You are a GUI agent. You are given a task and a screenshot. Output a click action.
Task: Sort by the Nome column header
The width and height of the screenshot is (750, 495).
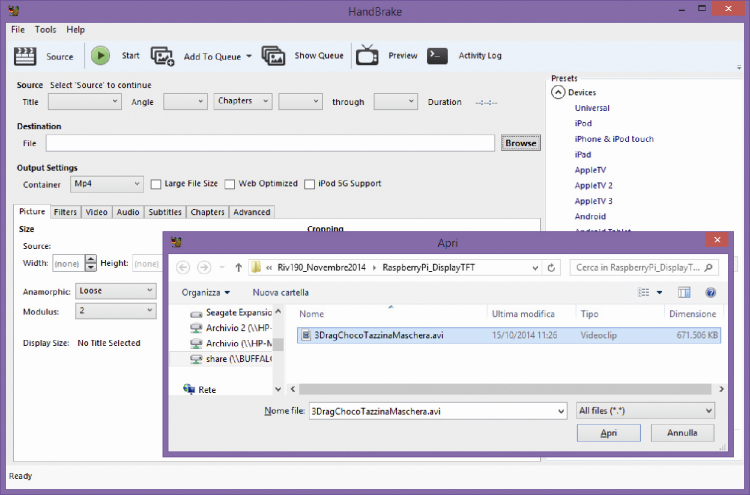point(311,314)
